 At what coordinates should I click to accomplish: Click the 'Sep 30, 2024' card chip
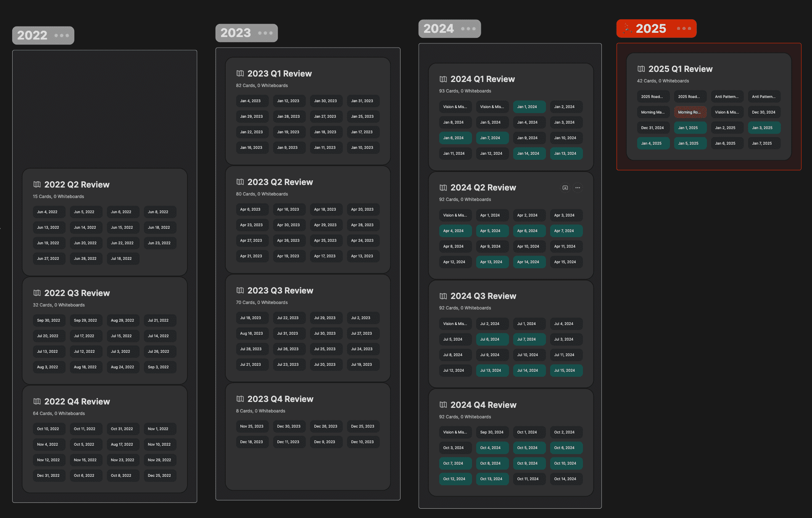492,432
